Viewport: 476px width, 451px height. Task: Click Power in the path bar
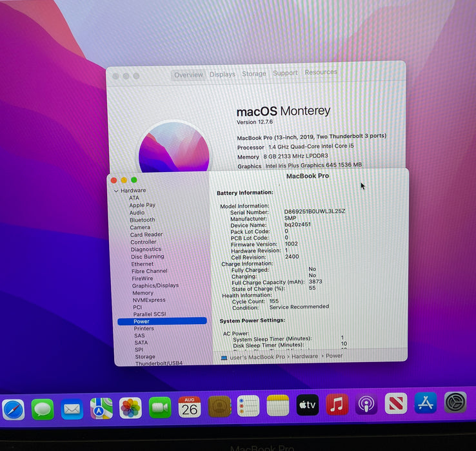point(334,356)
